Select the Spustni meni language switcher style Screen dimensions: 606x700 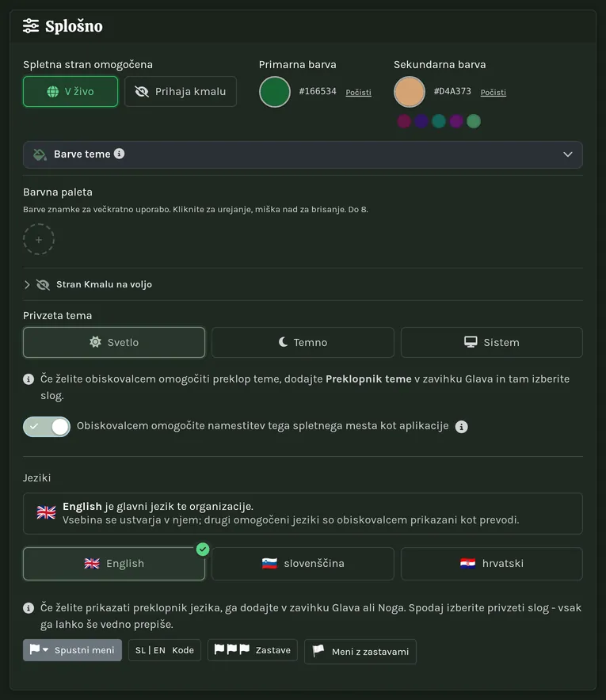coord(72,650)
